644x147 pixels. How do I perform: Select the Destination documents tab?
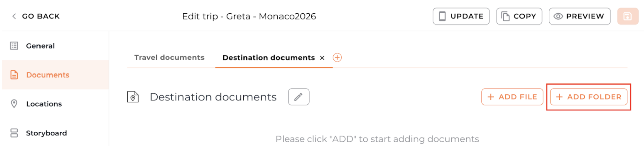pos(268,58)
